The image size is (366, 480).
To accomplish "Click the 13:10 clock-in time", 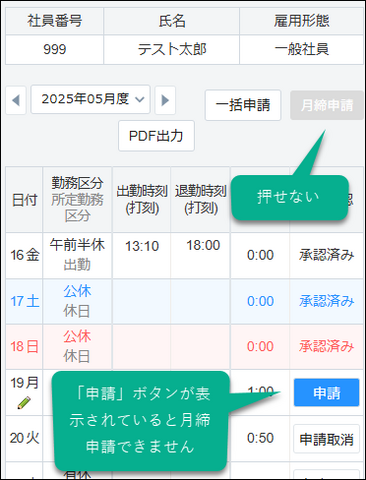I will [142, 246].
